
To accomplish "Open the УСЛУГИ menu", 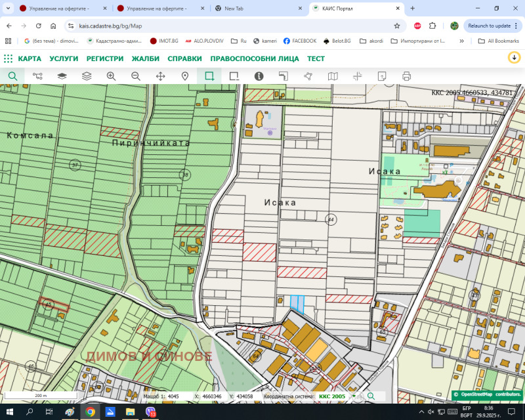I will (x=64, y=58).
